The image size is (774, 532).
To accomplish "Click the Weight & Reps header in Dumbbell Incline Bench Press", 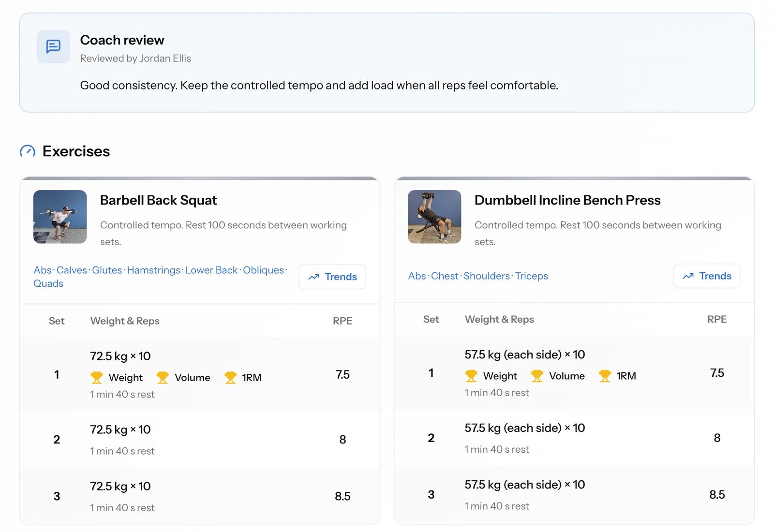I will click(499, 319).
